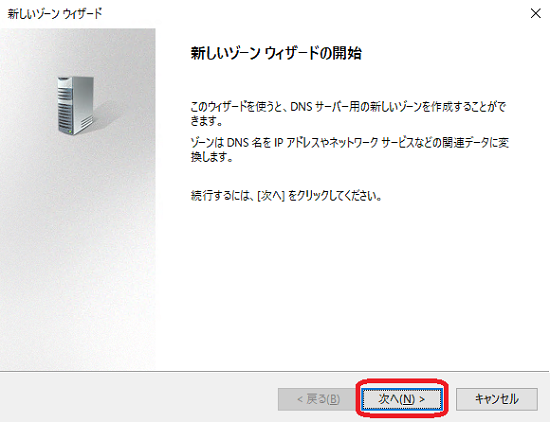The image size is (550, 422).
Task: Click the server tower icon
Action: tap(75, 105)
